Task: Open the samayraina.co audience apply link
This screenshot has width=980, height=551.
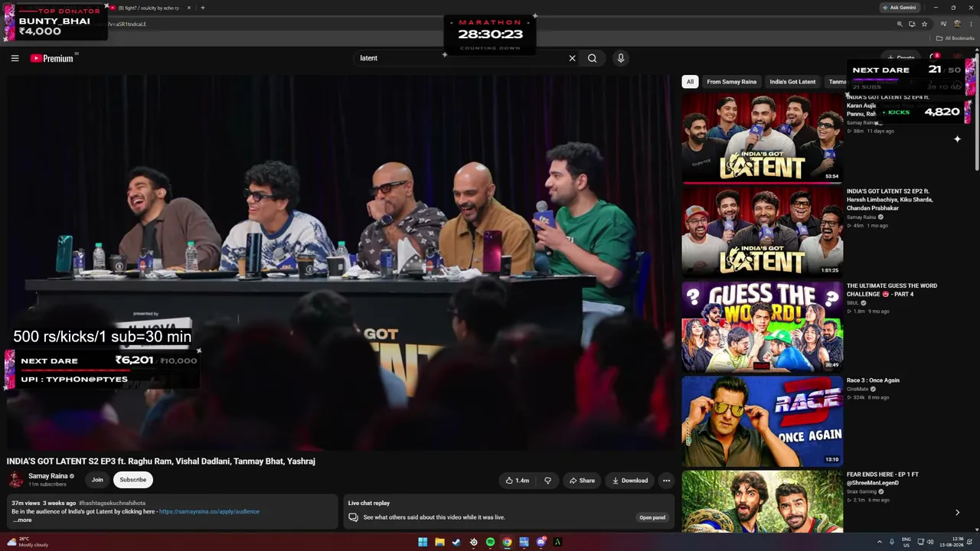Action: pos(209,511)
